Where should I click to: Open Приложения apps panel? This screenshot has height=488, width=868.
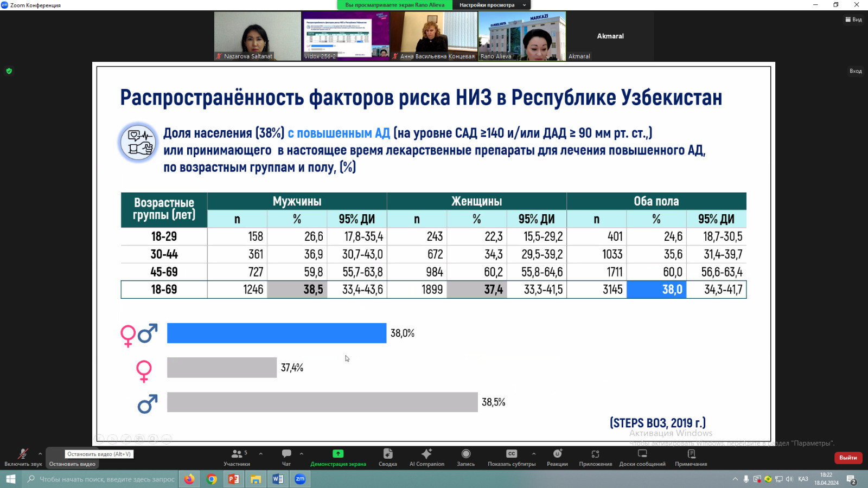point(595,457)
